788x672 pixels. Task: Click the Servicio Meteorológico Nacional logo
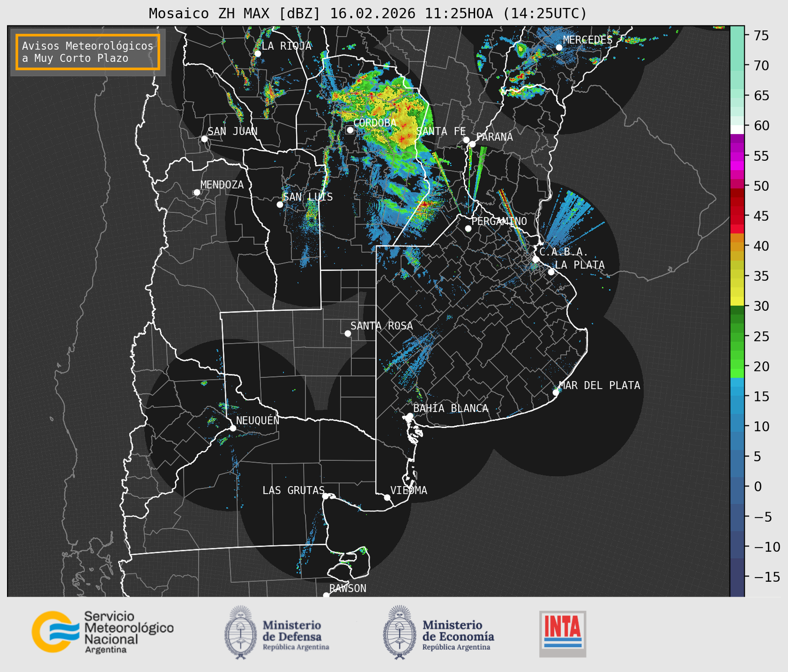pos(102,632)
